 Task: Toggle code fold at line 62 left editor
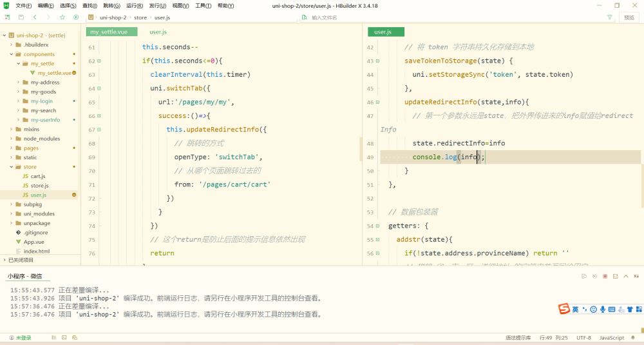[99, 61]
